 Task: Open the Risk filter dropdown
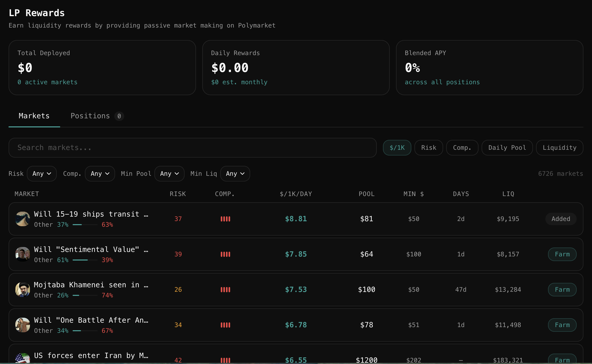tap(42, 174)
